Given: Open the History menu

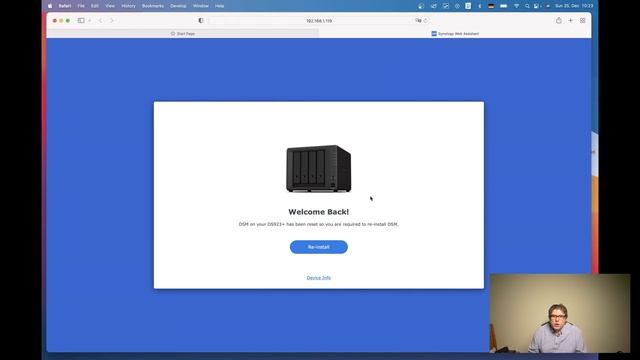Looking at the screenshot, I should click(x=128, y=6).
